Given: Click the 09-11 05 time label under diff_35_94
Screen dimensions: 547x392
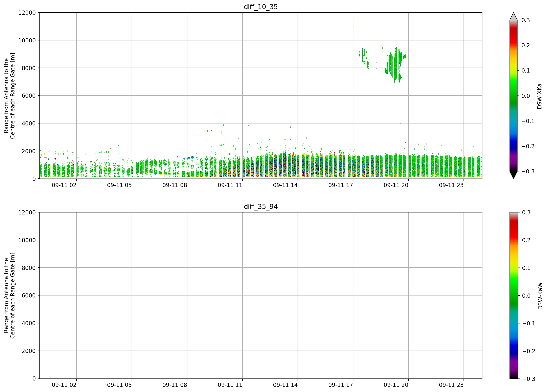Looking at the screenshot, I should click(119, 385).
